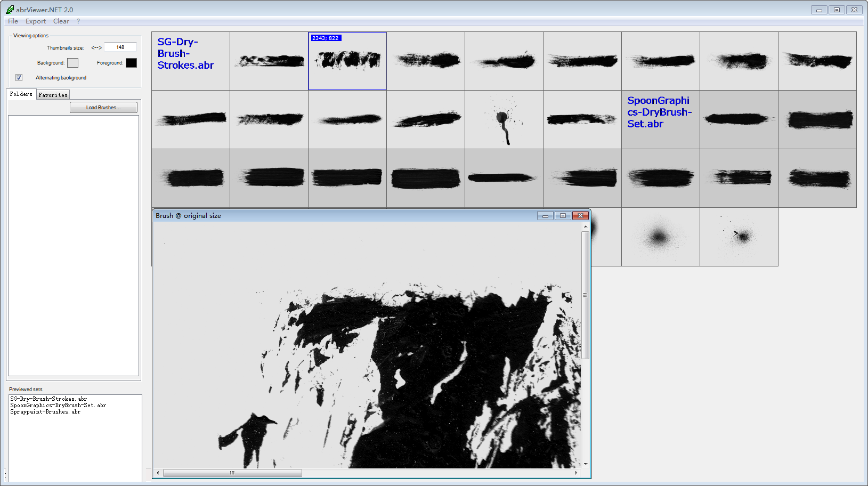Open the Export menu

coord(36,21)
